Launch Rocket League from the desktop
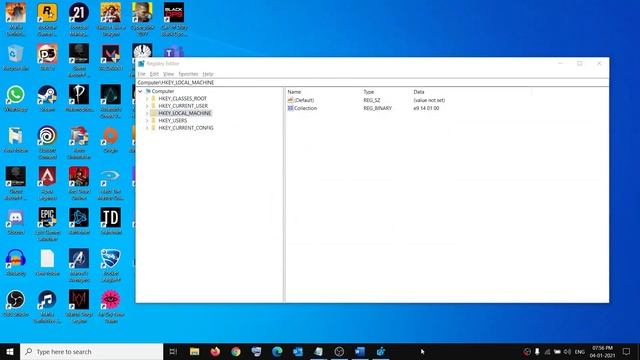This screenshot has height=360, width=640. coord(111,265)
